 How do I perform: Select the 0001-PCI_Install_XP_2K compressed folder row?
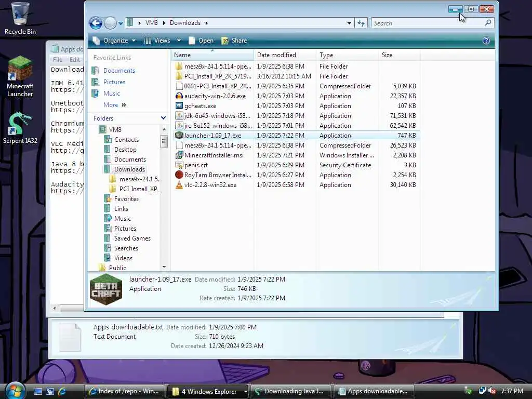[297, 86]
